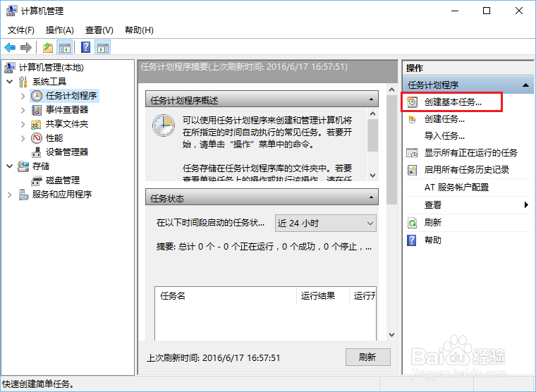Expand the 性能 tree node
This screenshot has height=392, width=536.
23,138
